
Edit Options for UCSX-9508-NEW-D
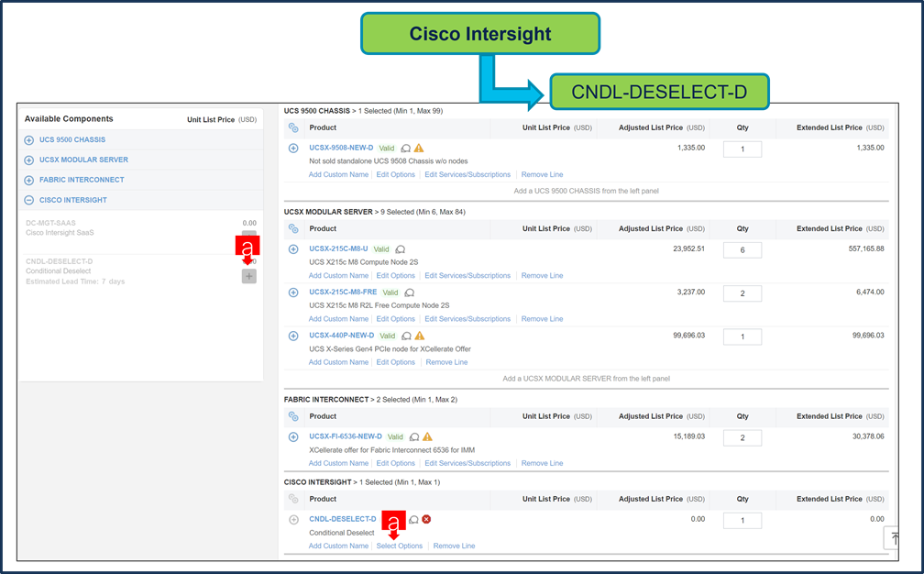pyautogui.click(x=395, y=175)
